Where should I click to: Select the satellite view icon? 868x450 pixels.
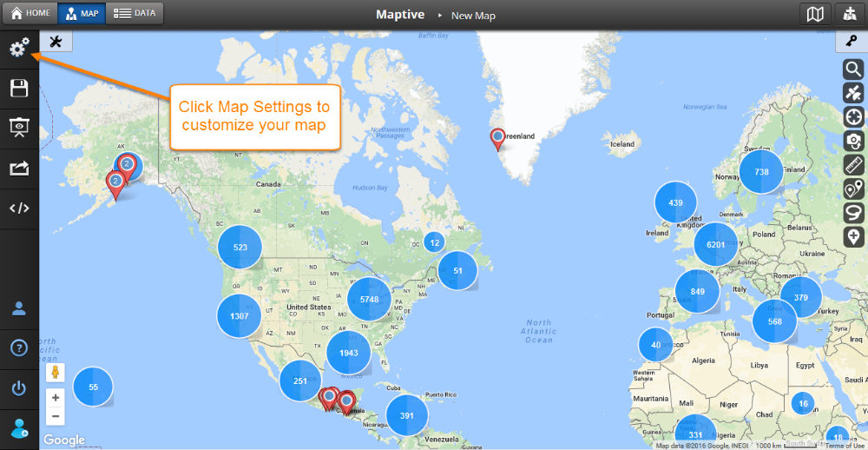[x=853, y=93]
